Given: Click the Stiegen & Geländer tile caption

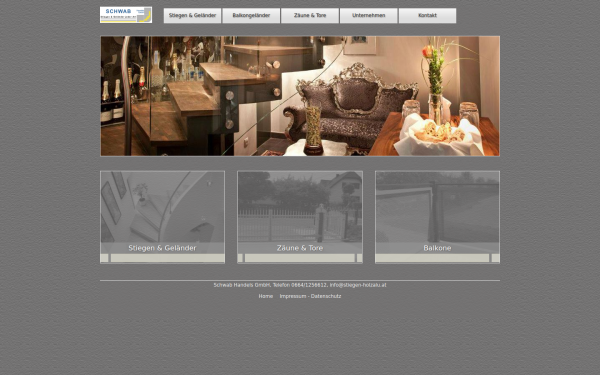Looking at the screenshot, I should (162, 248).
